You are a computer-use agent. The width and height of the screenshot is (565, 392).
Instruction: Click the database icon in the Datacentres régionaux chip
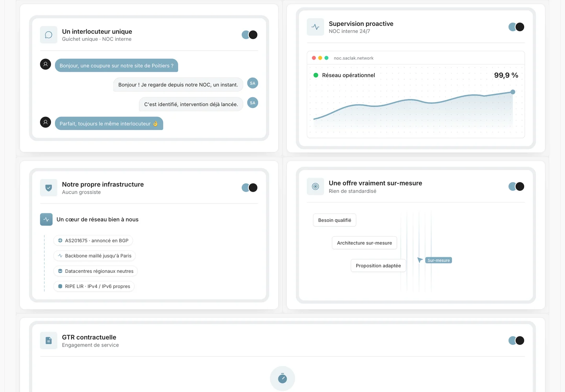pos(60,271)
